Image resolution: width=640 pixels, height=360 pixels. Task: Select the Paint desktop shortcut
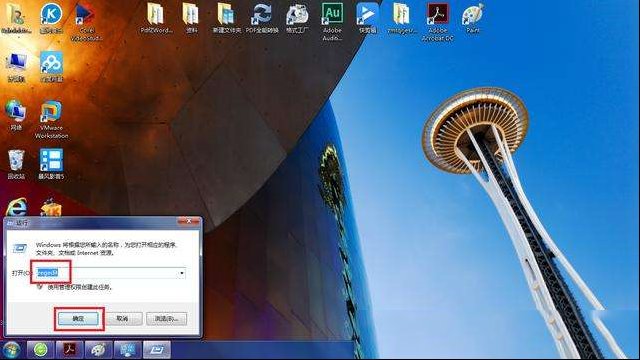[x=473, y=18]
